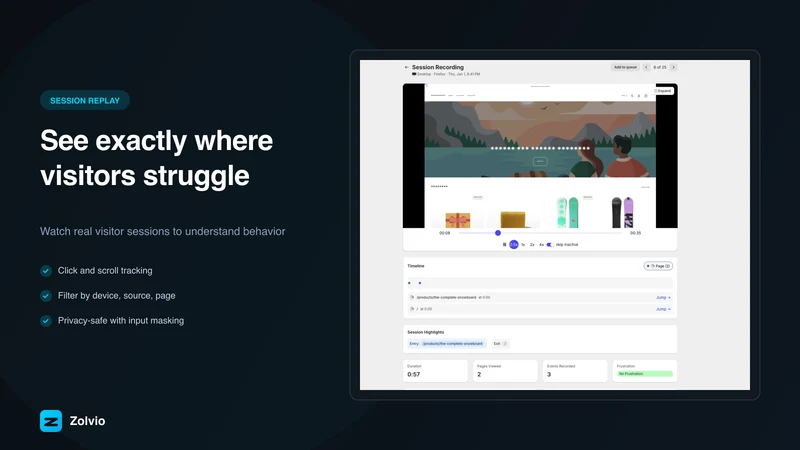The height and width of the screenshot is (450, 800).
Task: Click the gift card product thumbnail in replay
Action: pyautogui.click(x=458, y=219)
